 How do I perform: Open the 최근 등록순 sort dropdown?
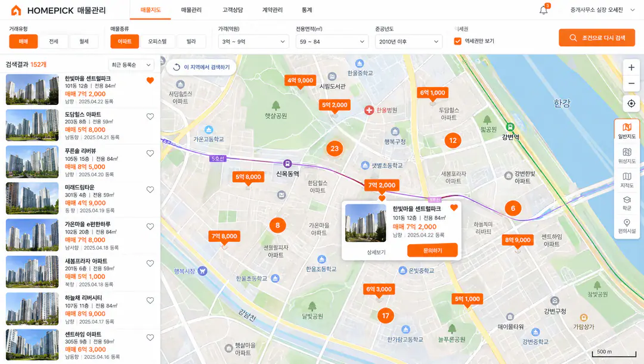point(131,65)
